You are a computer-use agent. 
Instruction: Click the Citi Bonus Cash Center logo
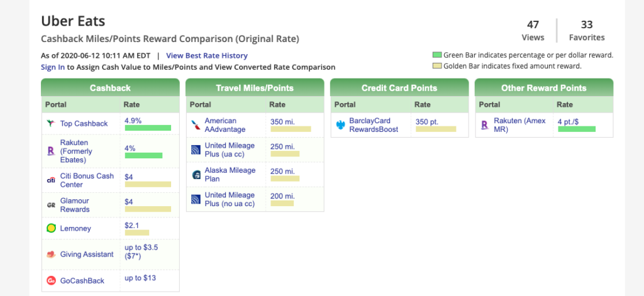(x=51, y=180)
